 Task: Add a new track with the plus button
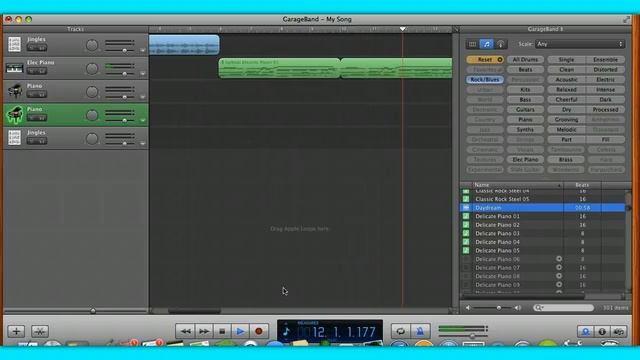click(x=16, y=331)
